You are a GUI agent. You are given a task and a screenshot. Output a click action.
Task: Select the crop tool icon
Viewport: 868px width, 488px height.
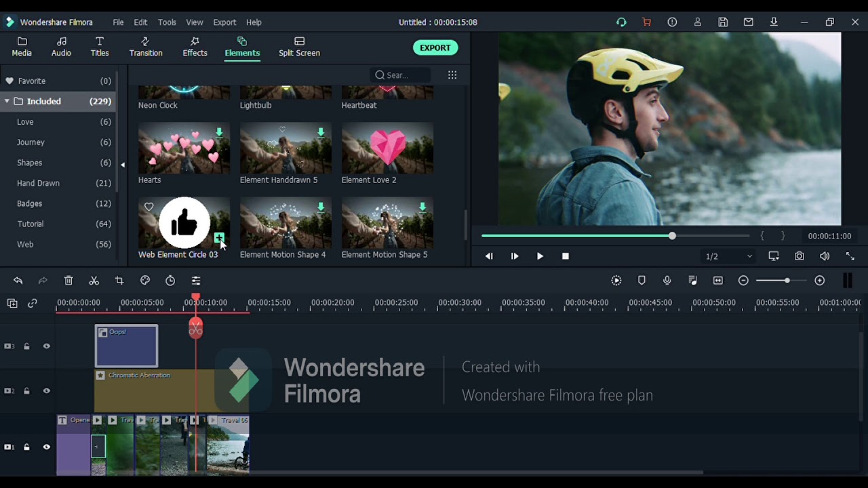[x=119, y=281]
